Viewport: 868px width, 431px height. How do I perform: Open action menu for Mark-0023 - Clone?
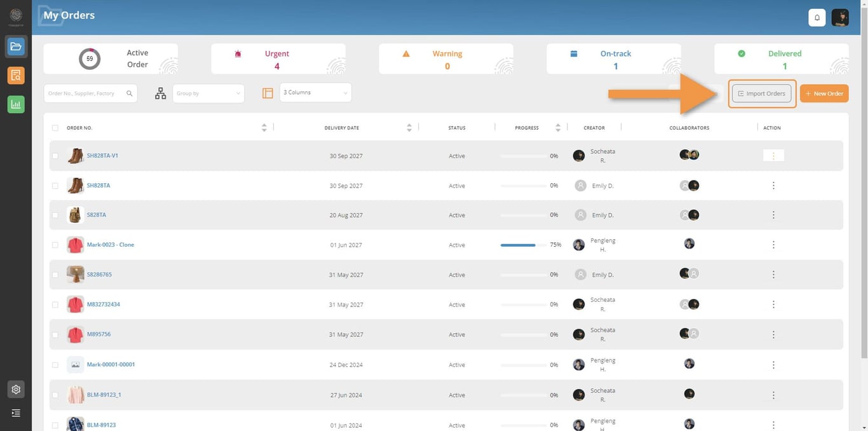[773, 245]
